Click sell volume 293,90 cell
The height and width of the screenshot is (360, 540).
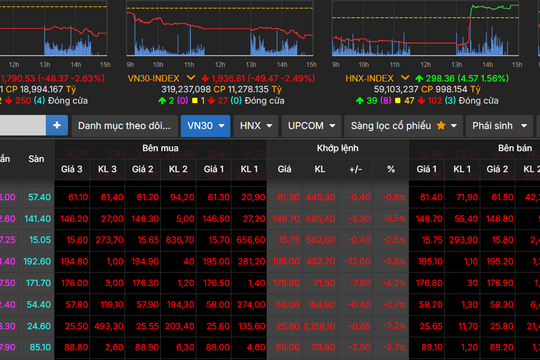coord(463,240)
